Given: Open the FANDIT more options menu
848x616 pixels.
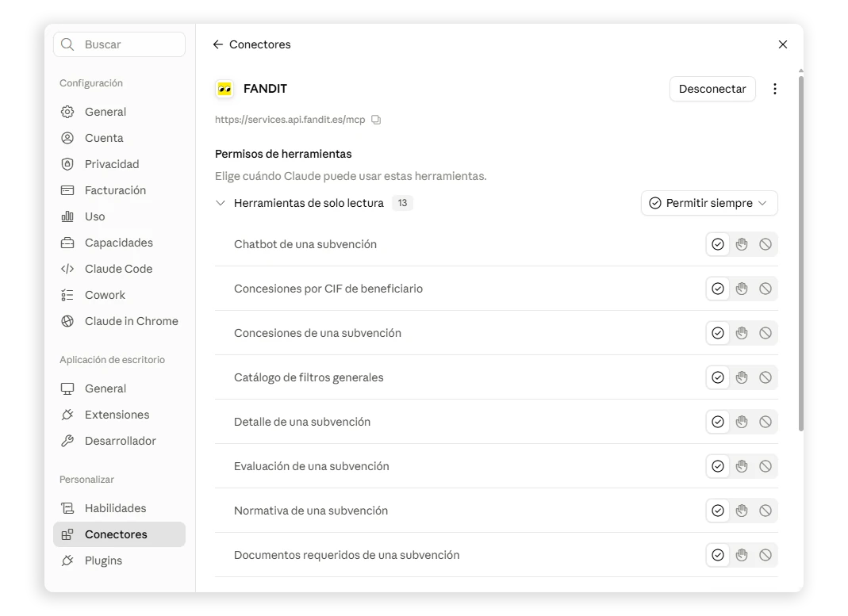Looking at the screenshot, I should click(774, 89).
